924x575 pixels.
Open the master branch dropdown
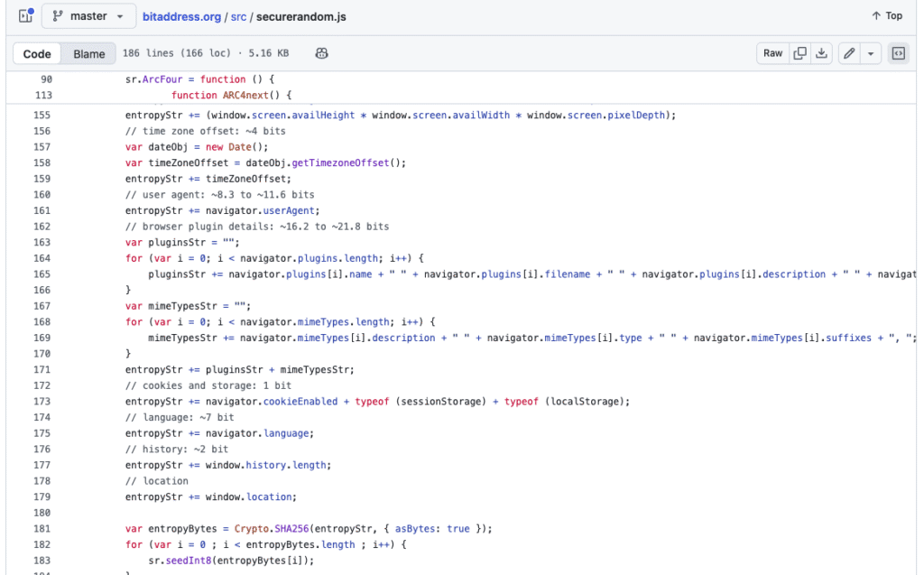[x=88, y=16]
